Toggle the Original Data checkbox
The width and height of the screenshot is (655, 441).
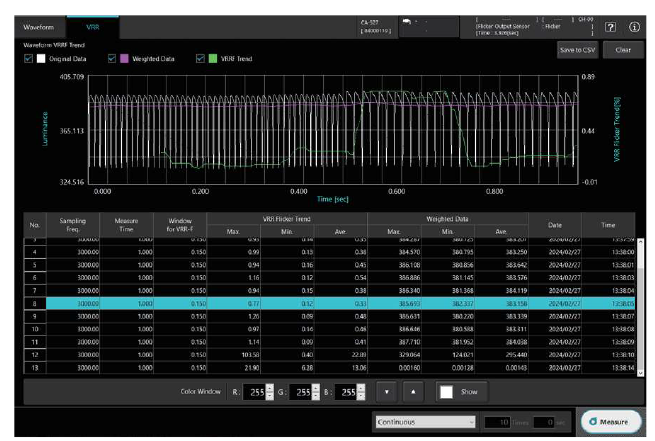[28, 58]
